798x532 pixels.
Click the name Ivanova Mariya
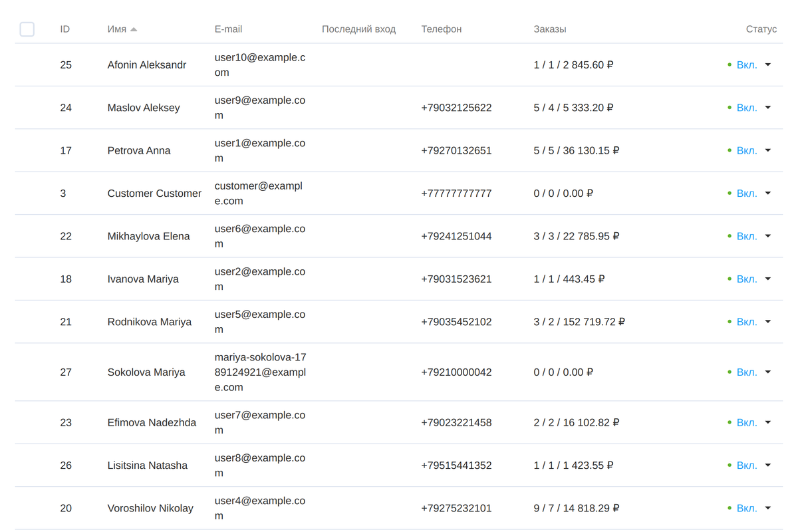[x=143, y=279]
